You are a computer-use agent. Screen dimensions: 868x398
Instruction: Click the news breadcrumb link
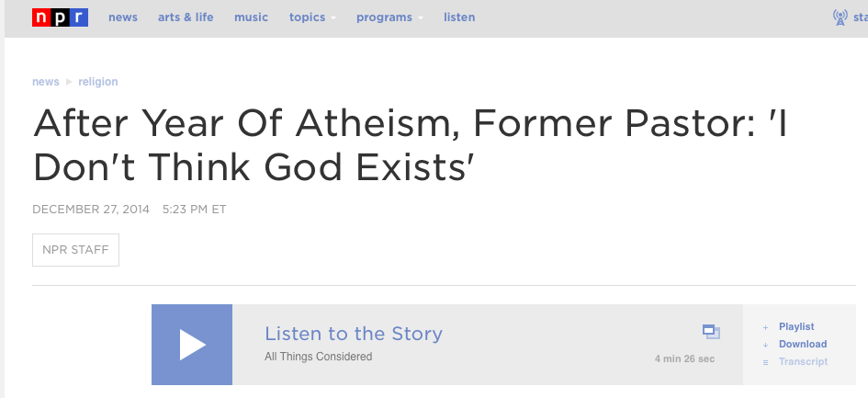click(x=45, y=82)
